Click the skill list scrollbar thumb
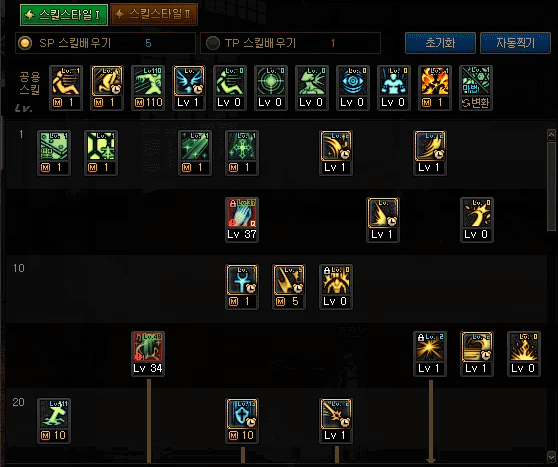Screen dimensions: 558x467 551,187
